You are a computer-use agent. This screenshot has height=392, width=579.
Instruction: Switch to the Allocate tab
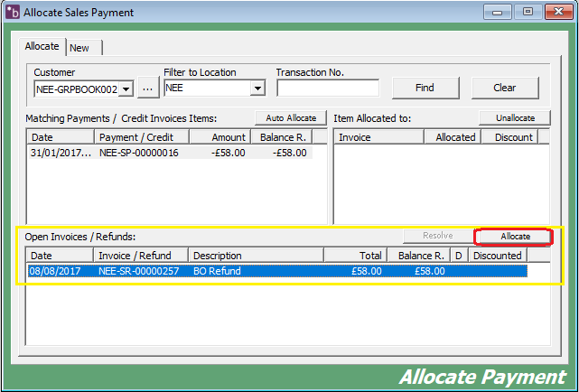tap(42, 46)
